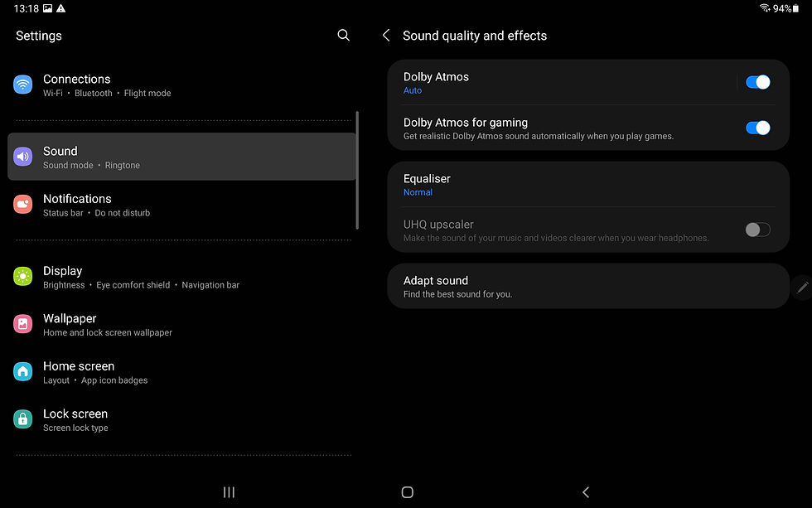The height and width of the screenshot is (508, 812).
Task: Tap the system Back navigation button
Action: [586, 492]
